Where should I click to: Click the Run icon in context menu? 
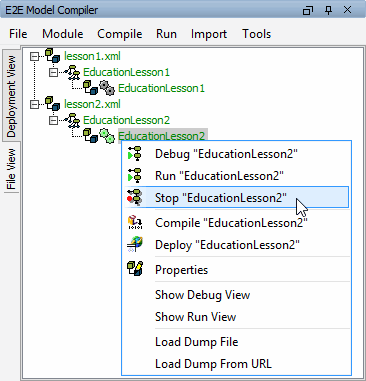pos(135,175)
